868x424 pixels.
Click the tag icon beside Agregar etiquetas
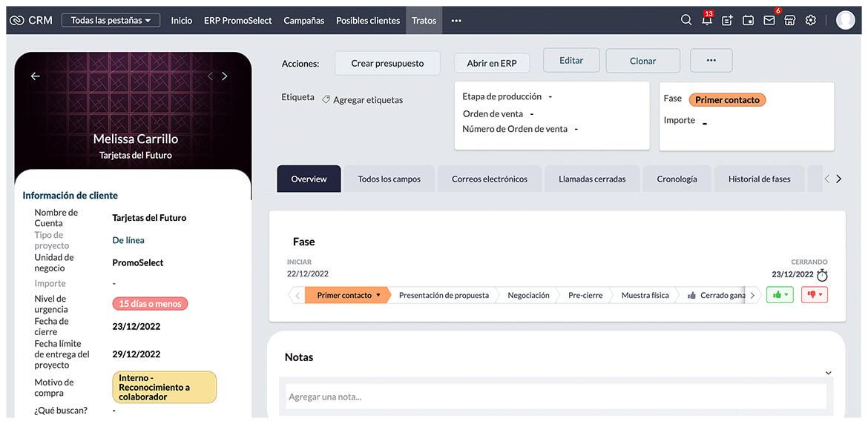click(x=326, y=99)
